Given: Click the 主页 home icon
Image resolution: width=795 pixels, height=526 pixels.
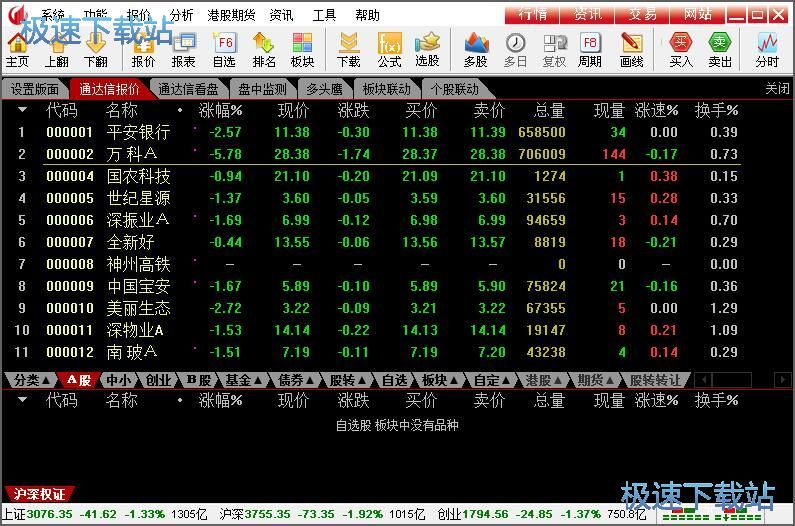Looking at the screenshot, I should [17, 50].
